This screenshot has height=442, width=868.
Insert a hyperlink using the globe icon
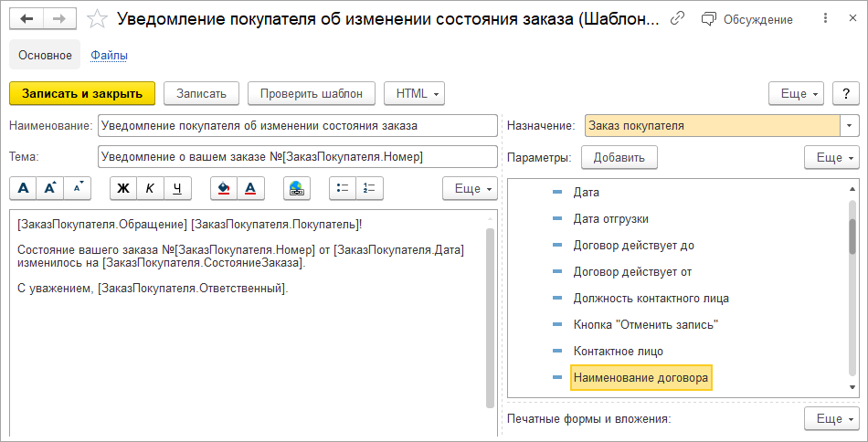[x=296, y=188]
